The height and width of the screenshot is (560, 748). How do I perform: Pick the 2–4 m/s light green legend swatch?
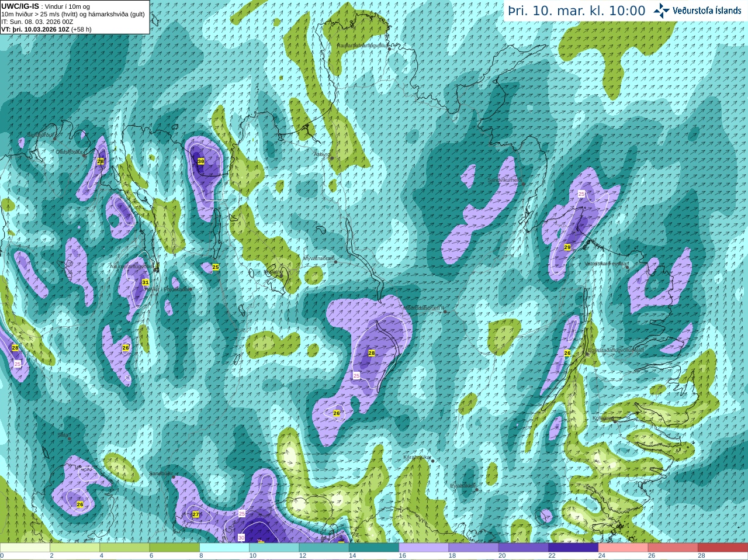click(75, 548)
